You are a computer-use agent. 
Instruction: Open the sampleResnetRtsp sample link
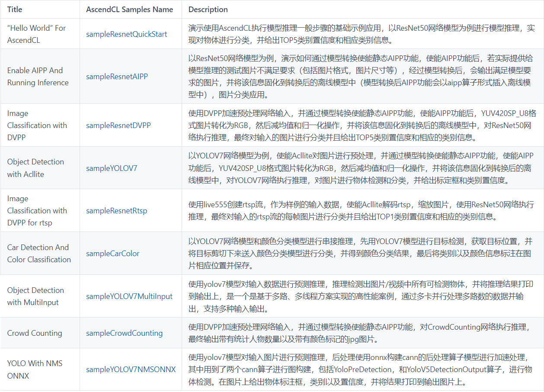[x=117, y=210]
